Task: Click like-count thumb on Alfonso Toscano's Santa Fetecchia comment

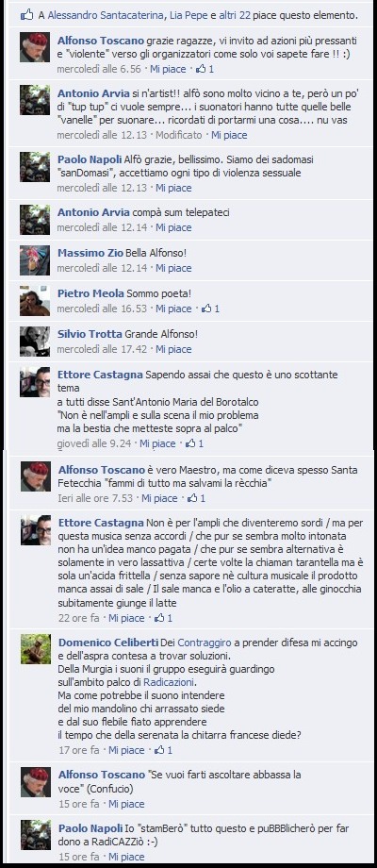Action: click(193, 498)
